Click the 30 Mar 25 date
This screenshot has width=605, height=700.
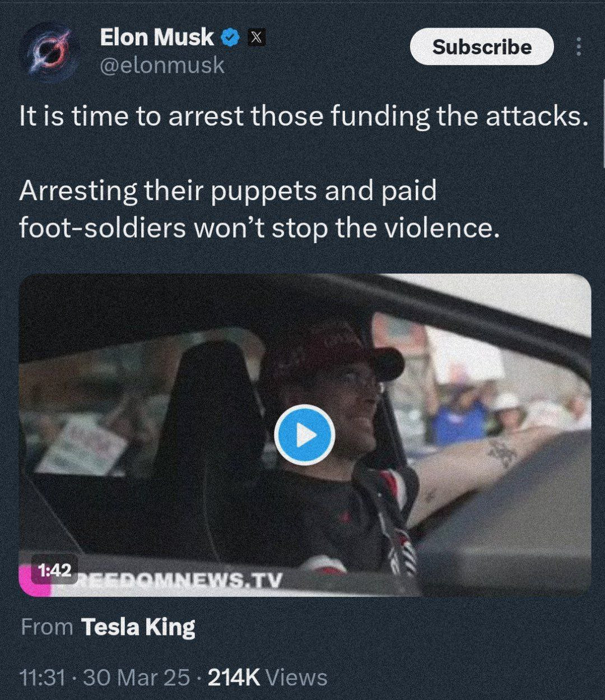click(x=136, y=678)
